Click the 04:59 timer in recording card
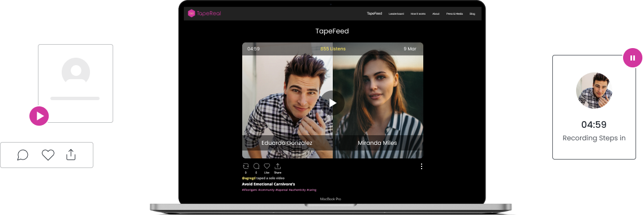Image resolution: width=644 pixels, height=215 pixels. pyautogui.click(x=594, y=124)
